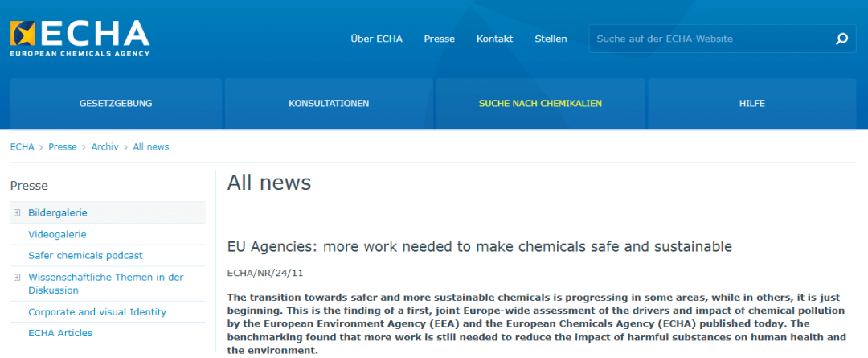
Task: Select the Suche nach Chemikalien tab
Action: click(x=540, y=104)
